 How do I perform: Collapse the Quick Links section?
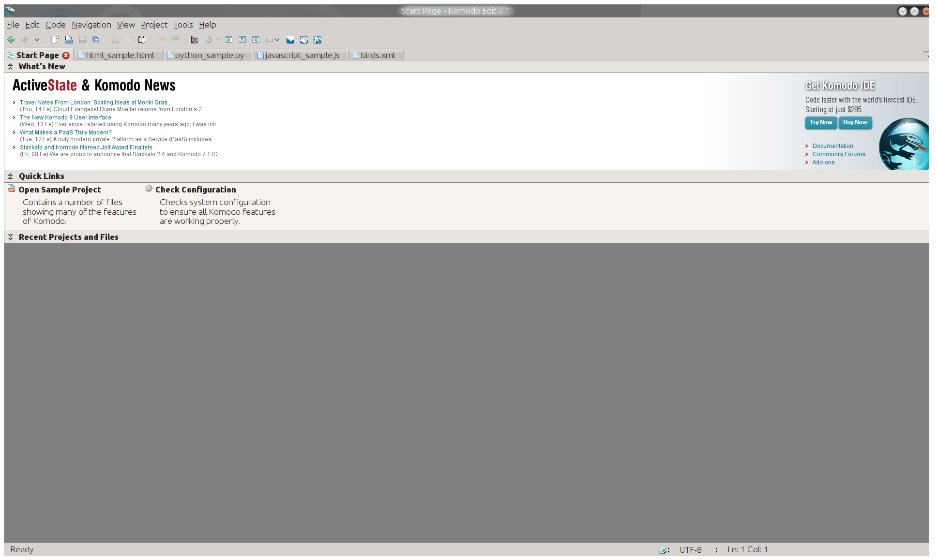(10, 177)
